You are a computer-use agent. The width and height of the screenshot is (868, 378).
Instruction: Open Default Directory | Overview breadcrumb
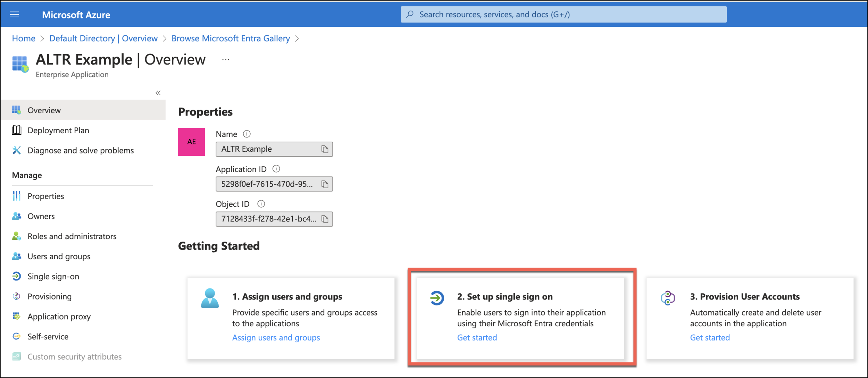pos(103,38)
